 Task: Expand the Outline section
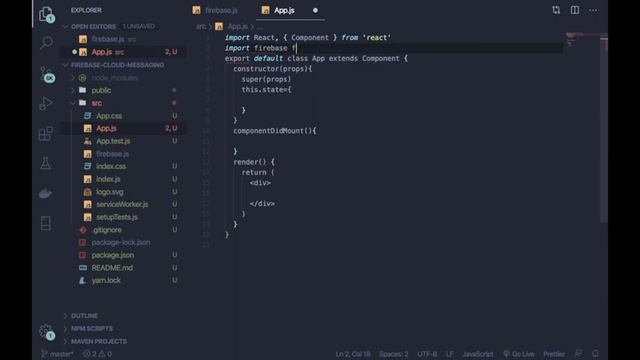point(84,316)
